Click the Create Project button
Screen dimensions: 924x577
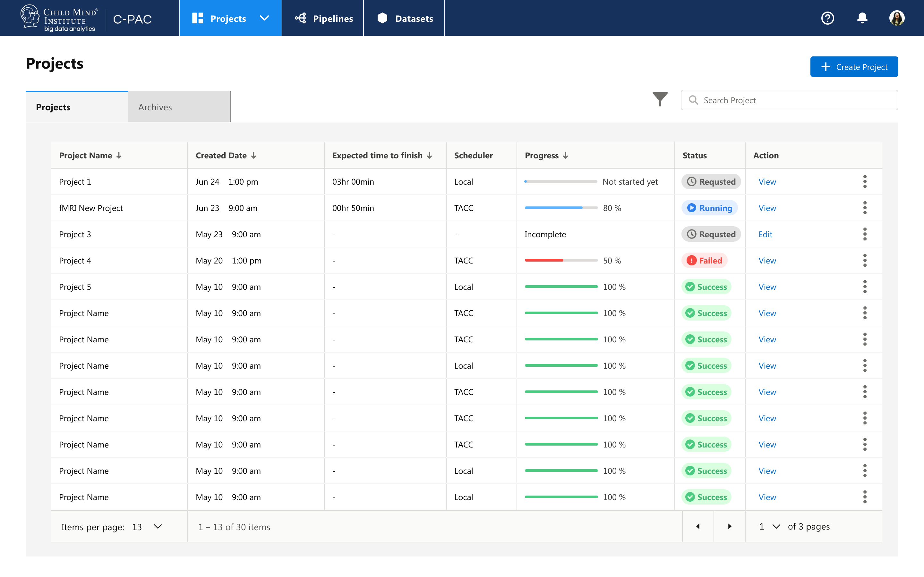(x=854, y=67)
